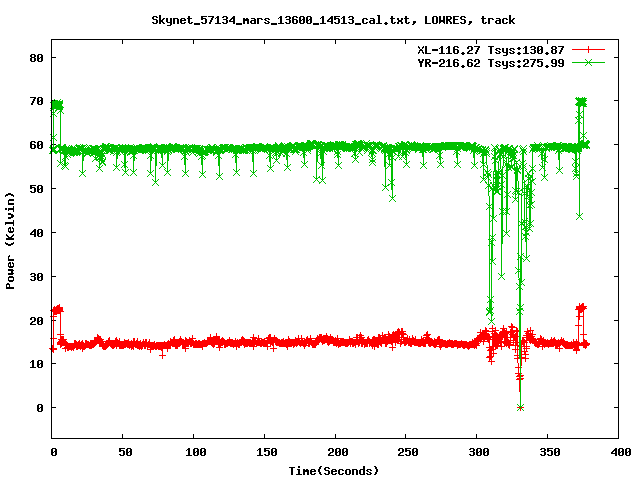The height and width of the screenshot is (480, 640).
Task: Click x-axis tick label 300
Action: point(479,452)
